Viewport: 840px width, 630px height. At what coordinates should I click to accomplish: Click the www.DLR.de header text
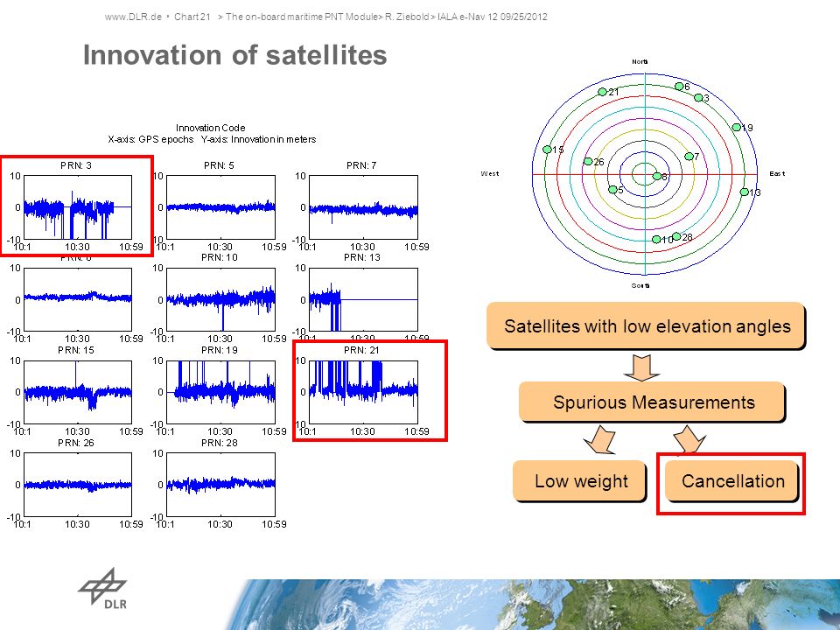click(x=133, y=17)
